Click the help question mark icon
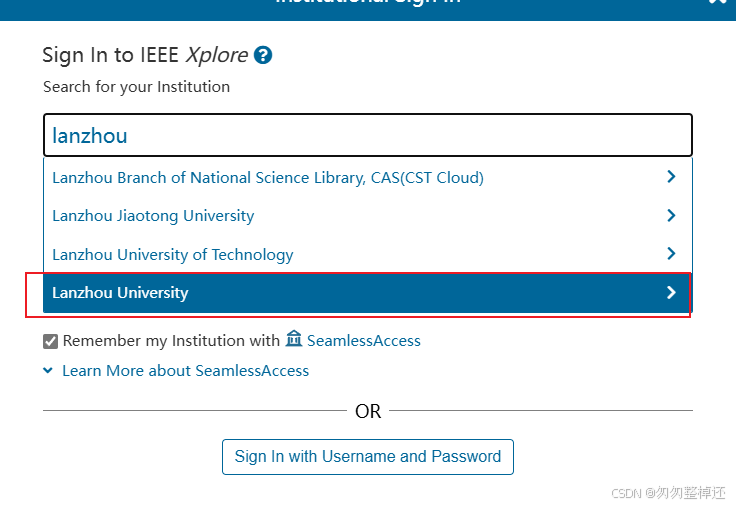The height and width of the screenshot is (506, 736). 263,55
